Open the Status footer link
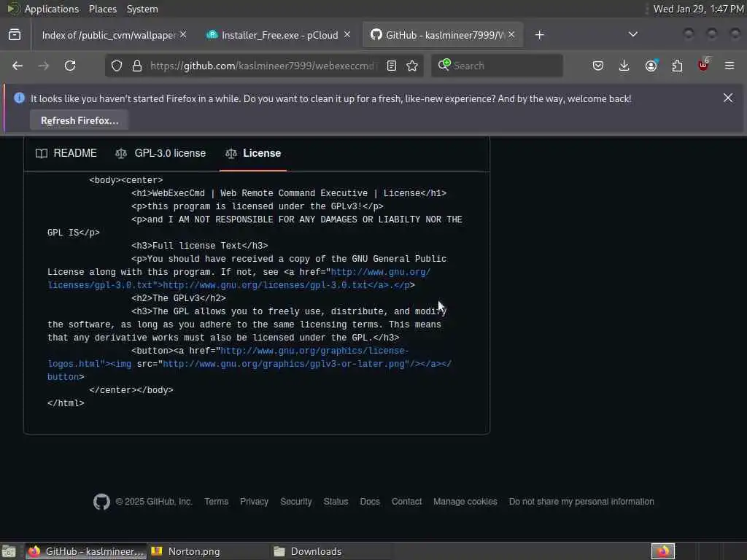Image resolution: width=747 pixels, height=560 pixels. [x=336, y=502]
